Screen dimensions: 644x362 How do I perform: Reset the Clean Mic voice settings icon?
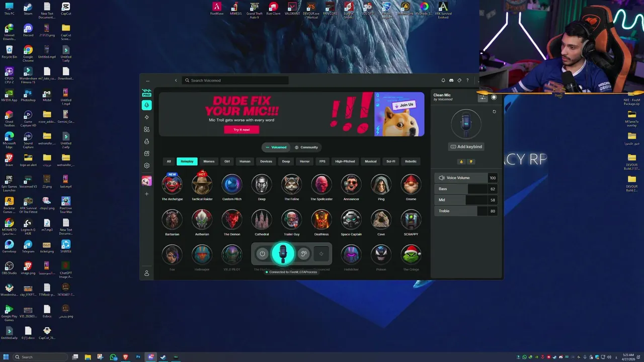pyautogui.click(x=494, y=112)
